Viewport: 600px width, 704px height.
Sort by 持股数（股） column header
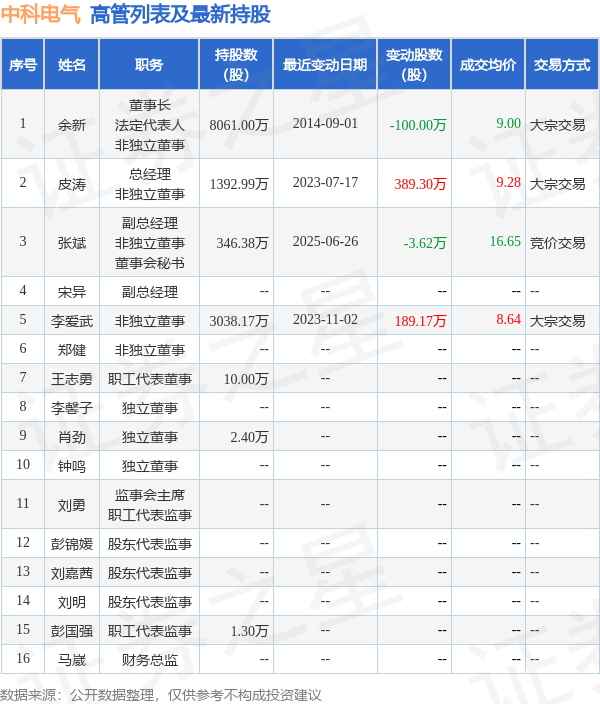[x=236, y=65]
